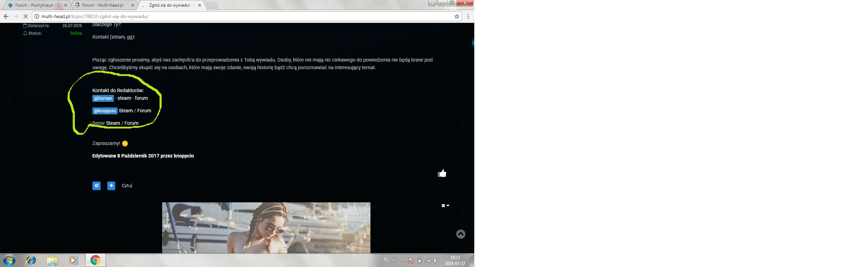This screenshot has width=868, height=267.
Task: Click the address bar URL field
Action: 243,16
